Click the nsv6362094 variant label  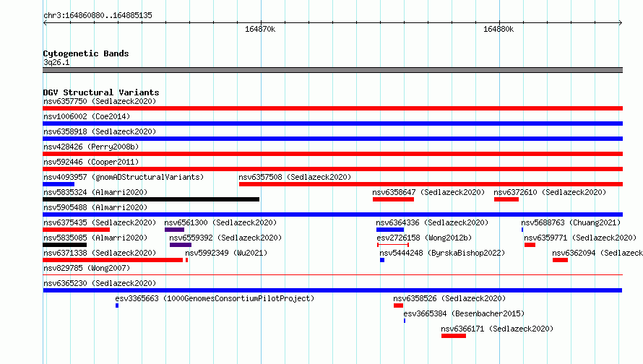point(597,253)
